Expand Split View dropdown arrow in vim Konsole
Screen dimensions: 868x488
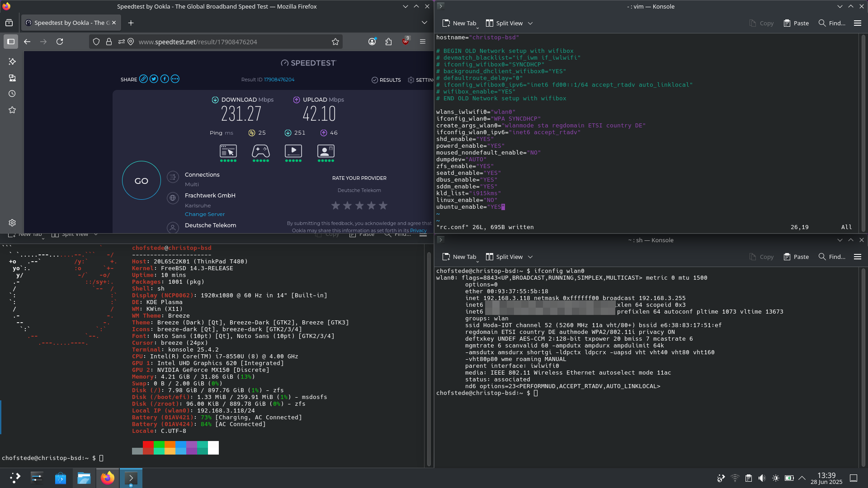(530, 23)
